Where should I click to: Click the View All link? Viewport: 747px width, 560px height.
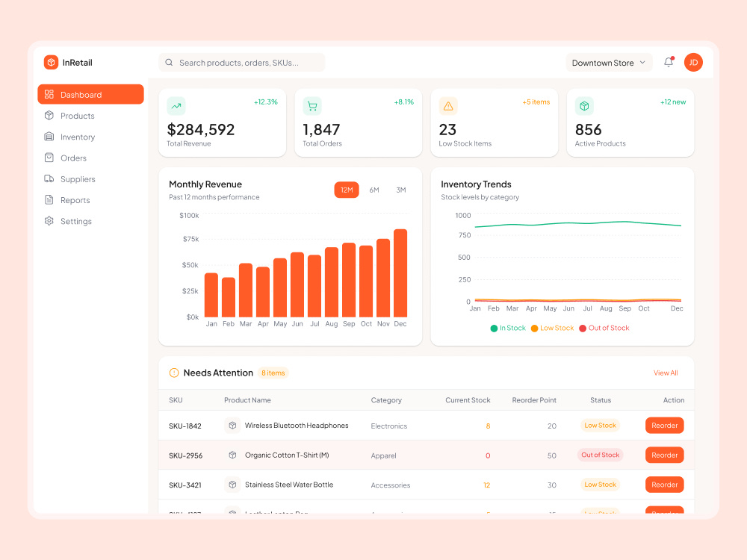tap(666, 373)
